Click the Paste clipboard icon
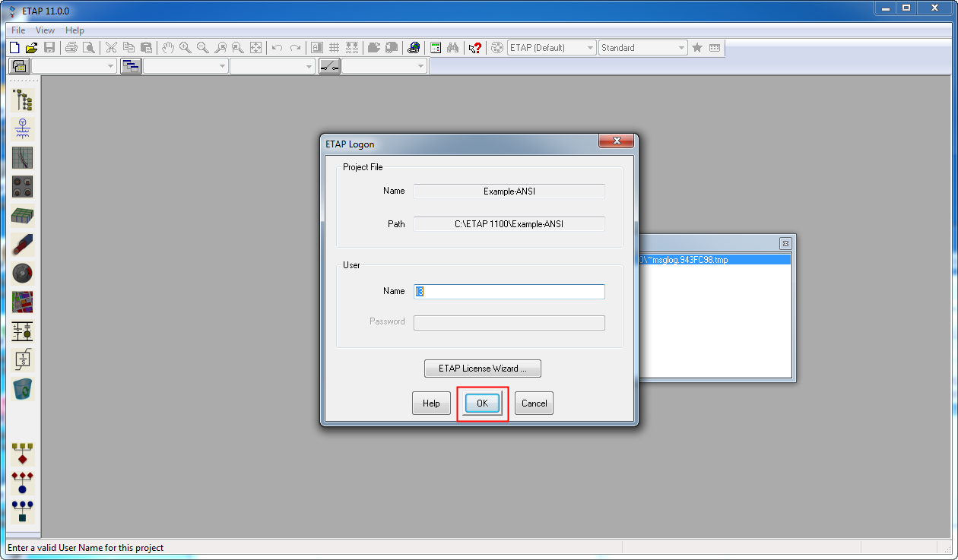 [146, 48]
